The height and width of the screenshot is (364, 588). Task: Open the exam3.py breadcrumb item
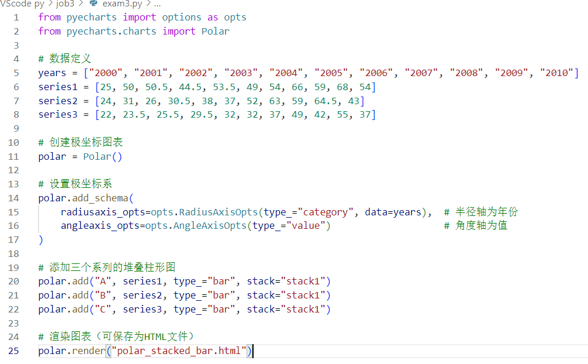click(122, 4)
